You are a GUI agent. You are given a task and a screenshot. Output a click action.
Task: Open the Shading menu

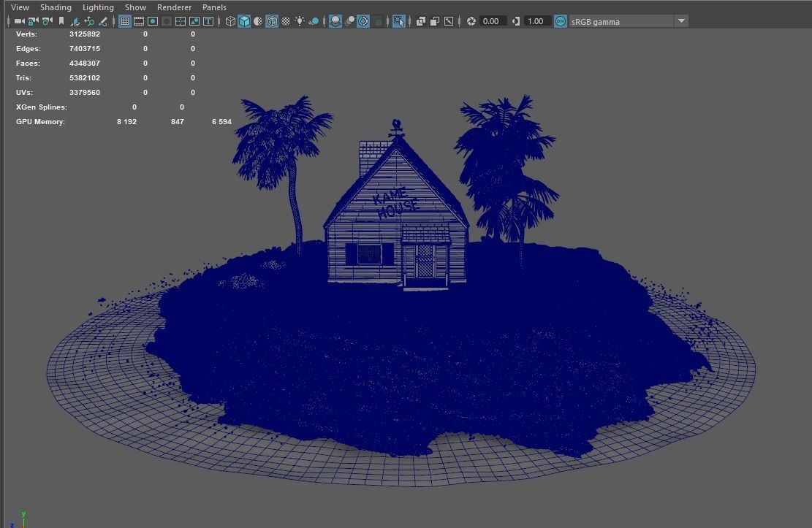pyautogui.click(x=56, y=7)
